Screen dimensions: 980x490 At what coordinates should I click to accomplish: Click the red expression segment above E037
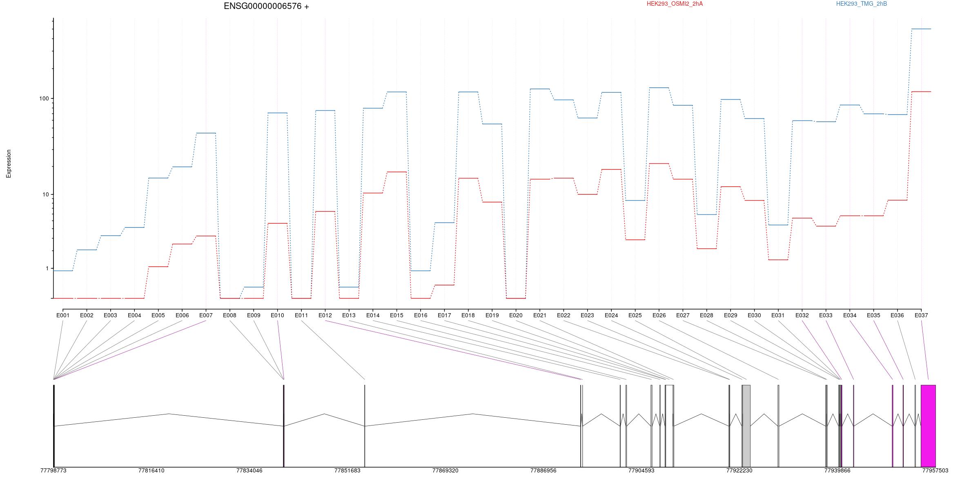pos(921,91)
